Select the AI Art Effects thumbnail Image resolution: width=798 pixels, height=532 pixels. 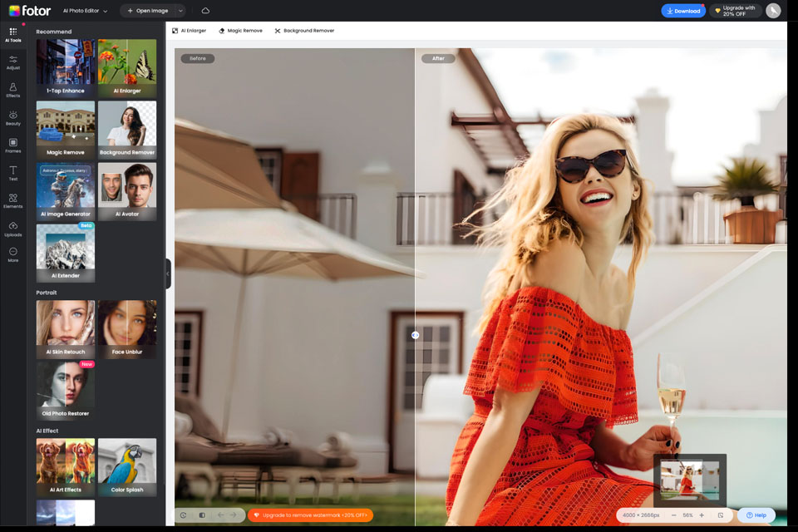66,467
